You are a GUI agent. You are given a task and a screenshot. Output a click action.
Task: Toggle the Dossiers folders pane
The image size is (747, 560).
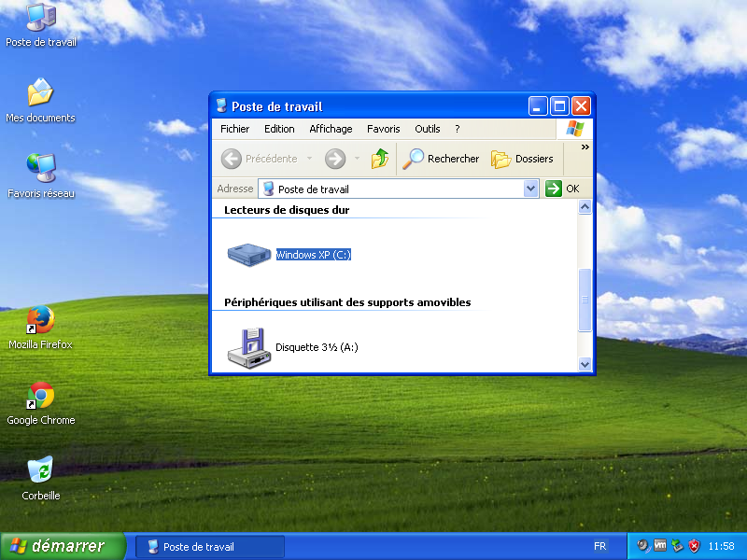(x=522, y=159)
